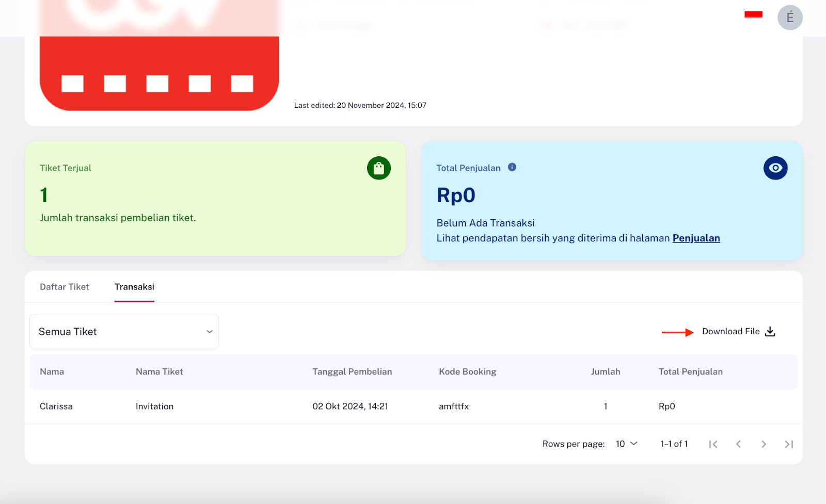The width and height of the screenshot is (826, 504).
Task: Click the red event ticket thumbnail
Action: pyautogui.click(x=159, y=55)
